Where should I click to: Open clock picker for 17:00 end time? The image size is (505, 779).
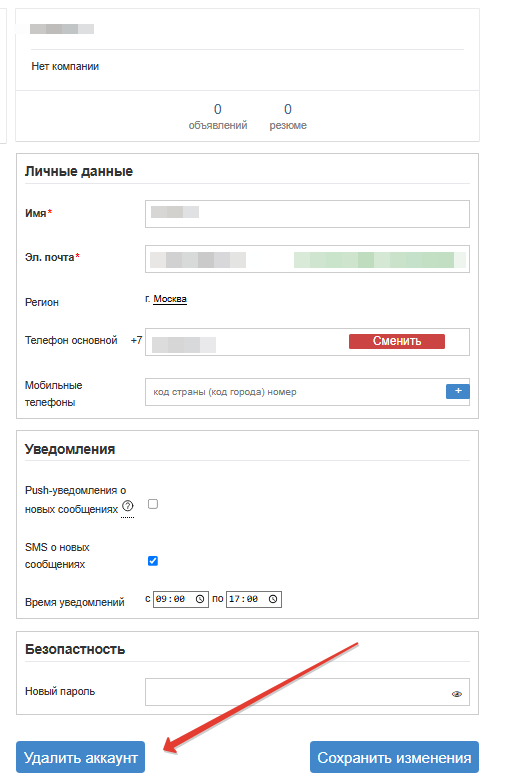point(273,599)
